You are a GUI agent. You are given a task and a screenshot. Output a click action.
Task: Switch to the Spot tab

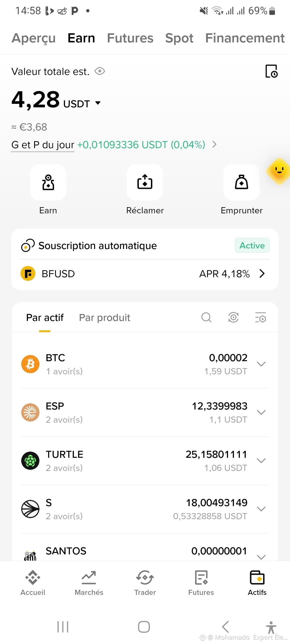coord(179,38)
